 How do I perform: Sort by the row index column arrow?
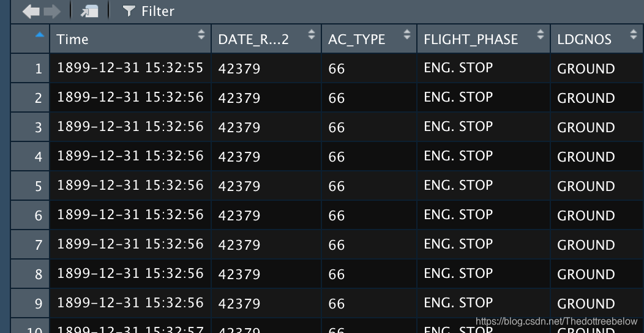[x=39, y=36]
